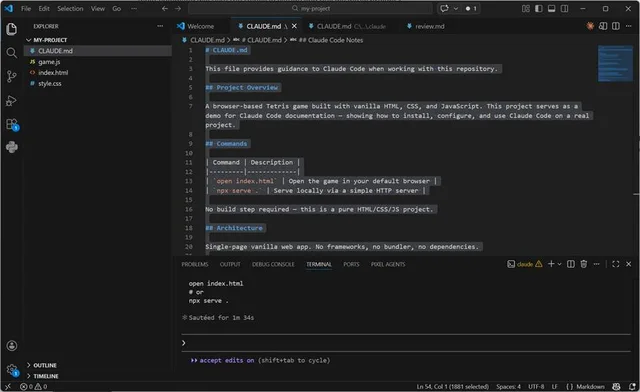Image resolution: width=640 pixels, height=392 pixels.
Task: Open the terminal launch profile dropdown
Action: tap(559, 264)
